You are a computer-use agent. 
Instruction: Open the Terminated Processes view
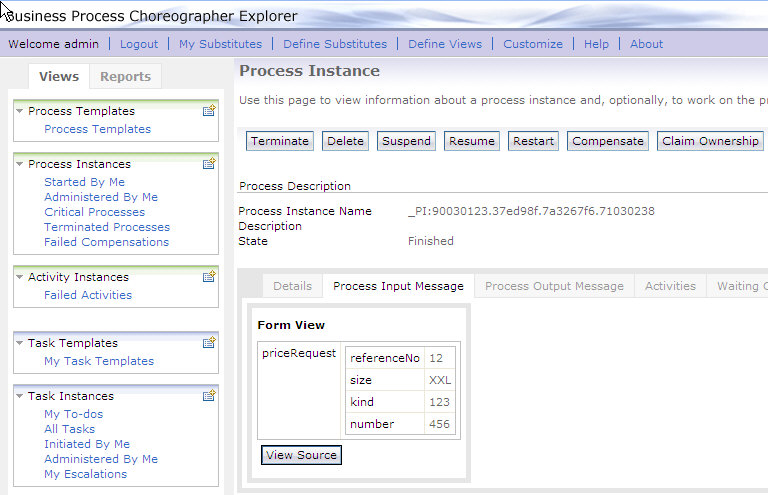(x=107, y=227)
